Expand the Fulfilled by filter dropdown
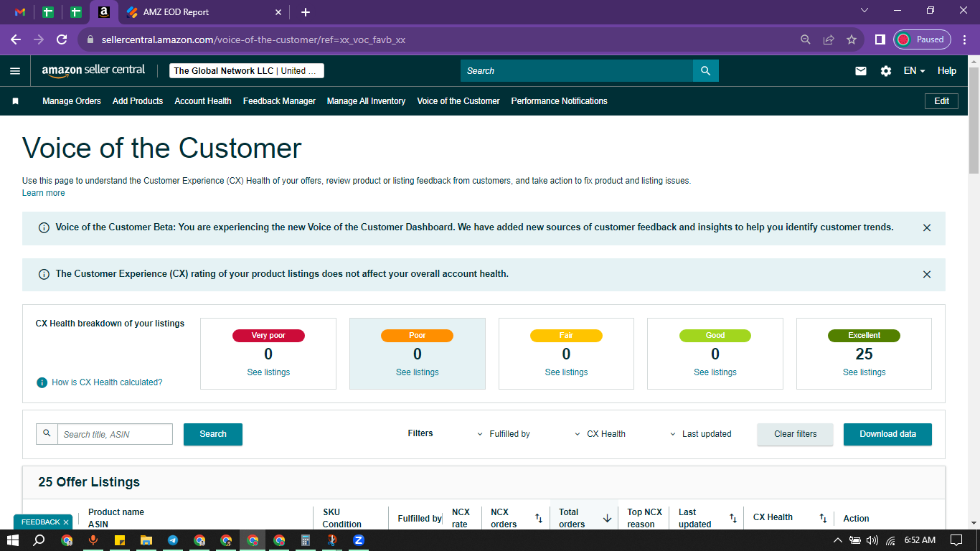980x551 pixels. pos(504,434)
